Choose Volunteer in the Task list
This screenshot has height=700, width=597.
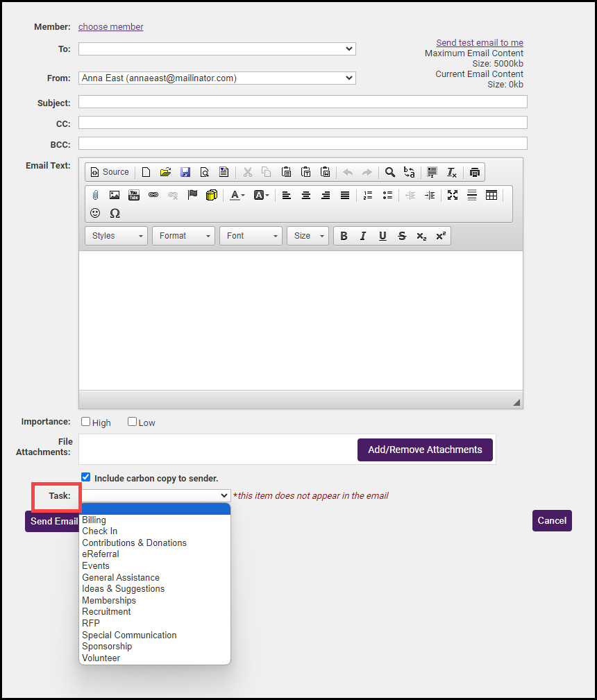[101, 658]
